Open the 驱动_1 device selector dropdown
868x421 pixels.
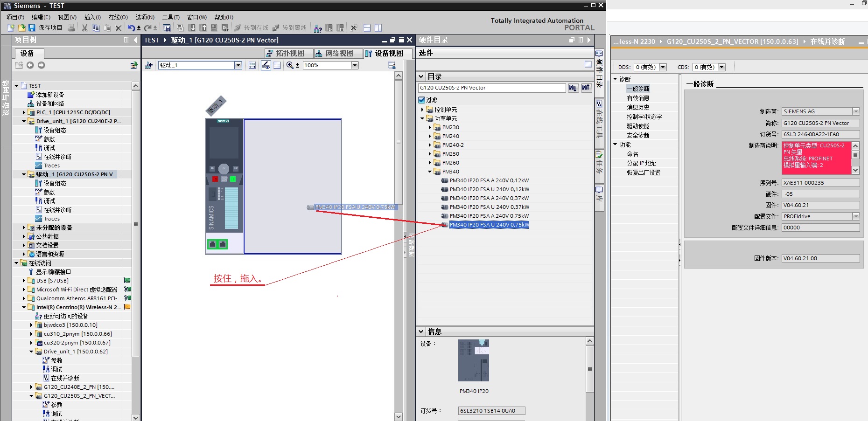(x=238, y=65)
